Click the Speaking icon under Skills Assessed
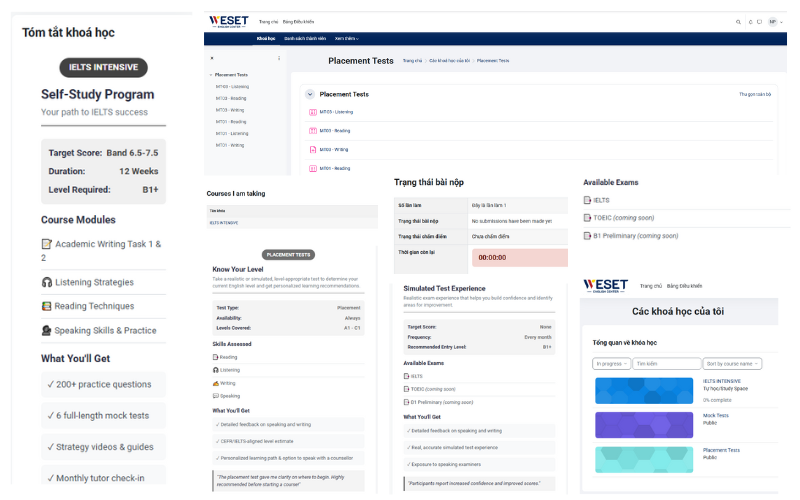This screenshot has width=800, height=500. click(x=216, y=396)
